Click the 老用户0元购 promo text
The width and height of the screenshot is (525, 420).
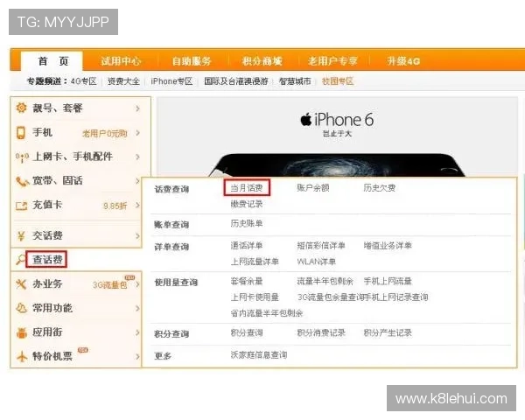(104, 134)
